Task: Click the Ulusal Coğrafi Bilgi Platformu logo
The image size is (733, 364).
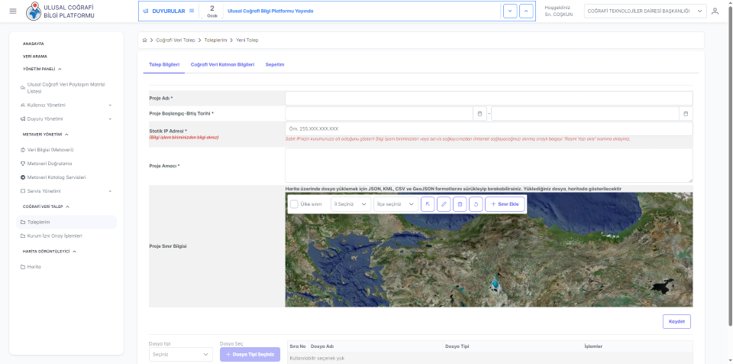Action: 61,11
